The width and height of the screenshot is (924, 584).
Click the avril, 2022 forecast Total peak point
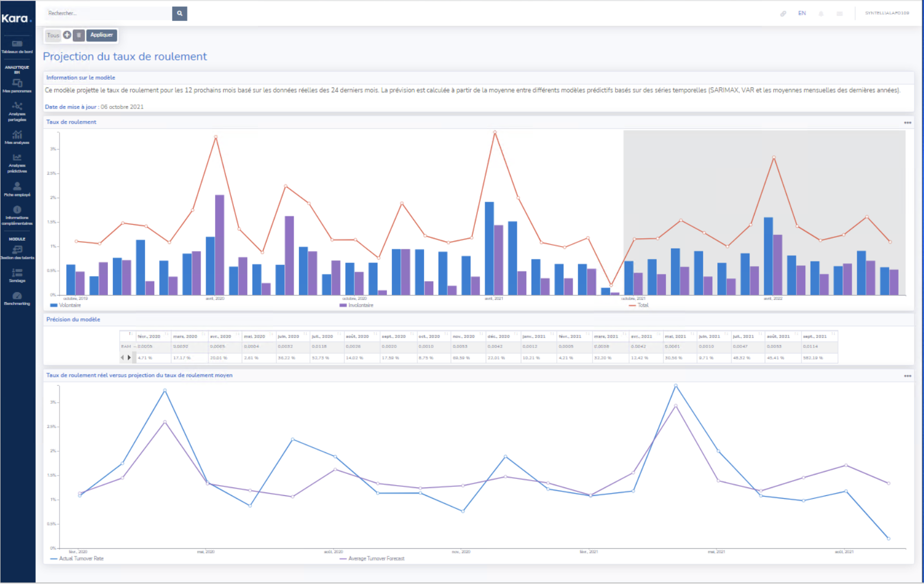click(x=774, y=158)
